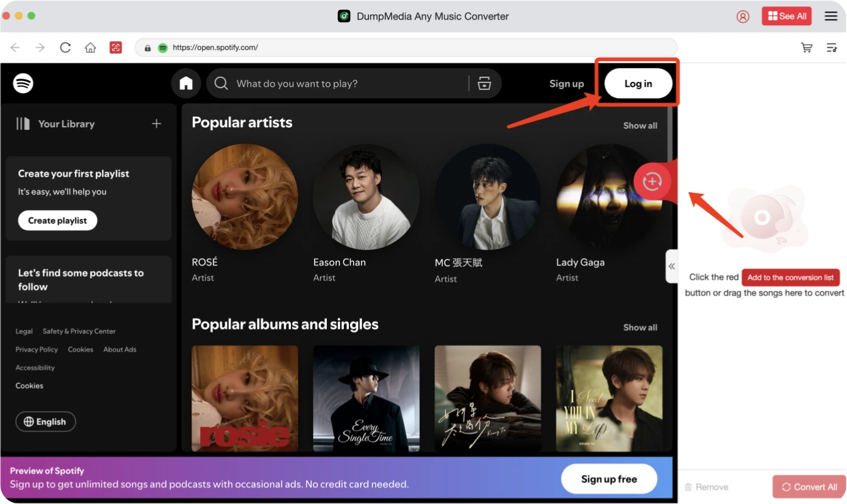847x504 pixels.
Task: Open MC 張天賦 artist photo
Action: point(488,197)
